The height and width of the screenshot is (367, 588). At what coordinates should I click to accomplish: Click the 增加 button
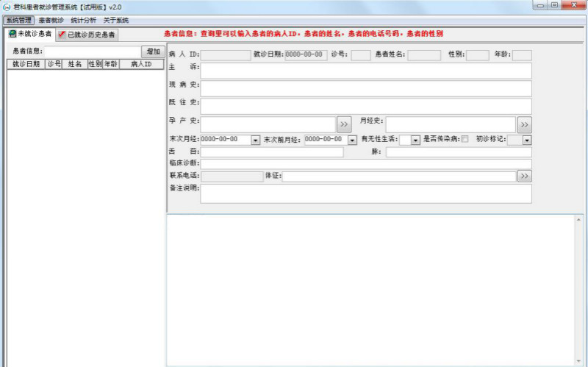[153, 51]
